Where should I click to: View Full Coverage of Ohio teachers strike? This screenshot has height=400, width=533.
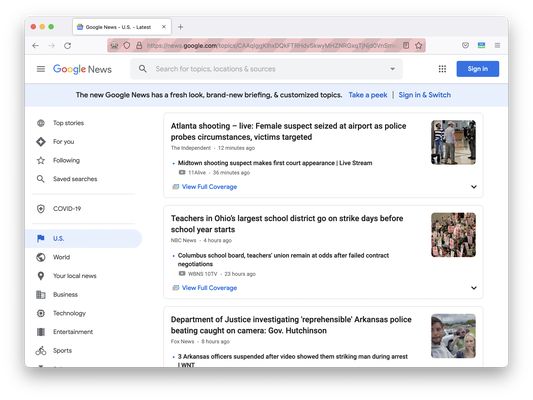209,288
